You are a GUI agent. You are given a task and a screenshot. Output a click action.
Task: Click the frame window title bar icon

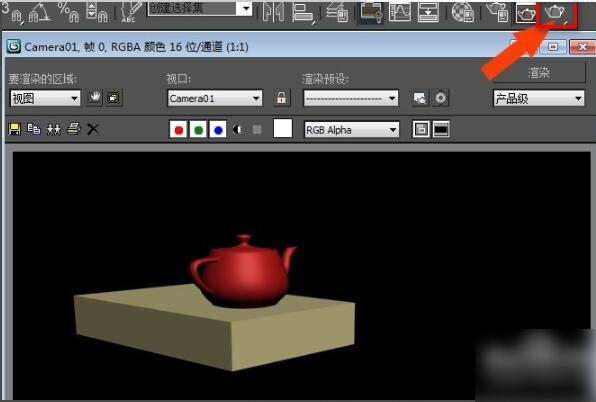tap(14, 47)
